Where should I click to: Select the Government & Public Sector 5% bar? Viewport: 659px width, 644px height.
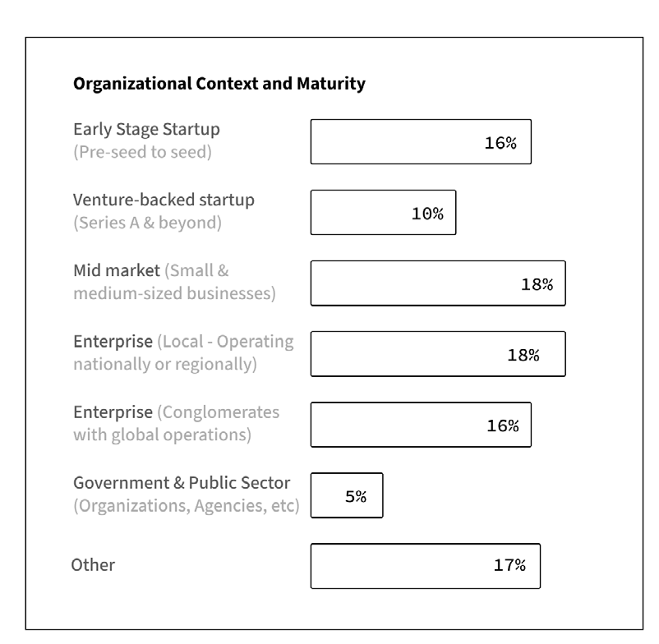point(347,495)
